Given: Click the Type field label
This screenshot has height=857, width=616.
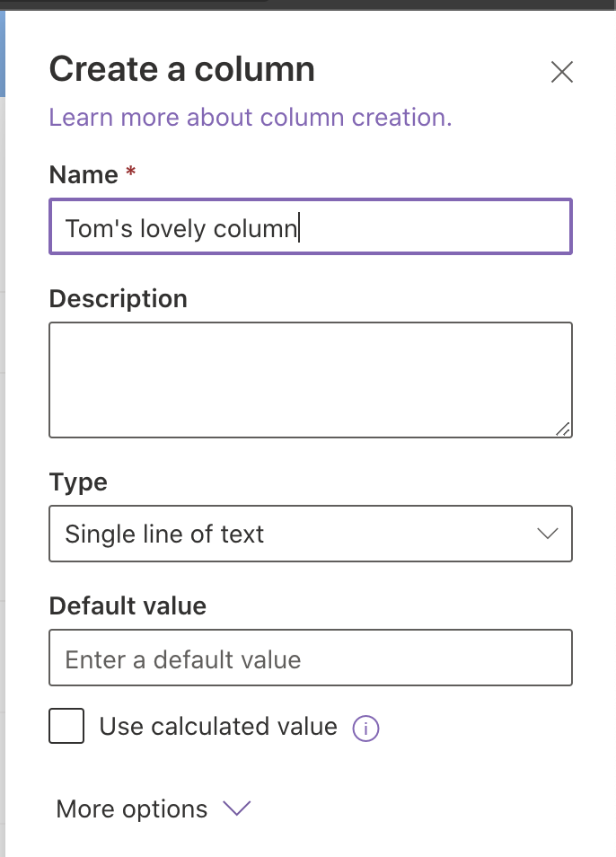Looking at the screenshot, I should (x=78, y=482).
